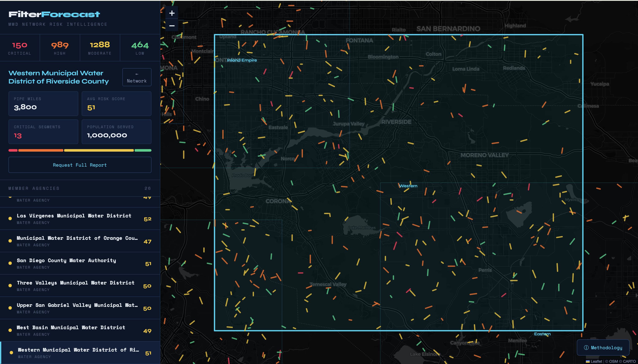Open the Methodology info panel
Screen dimensions: 638x364
[603, 348]
